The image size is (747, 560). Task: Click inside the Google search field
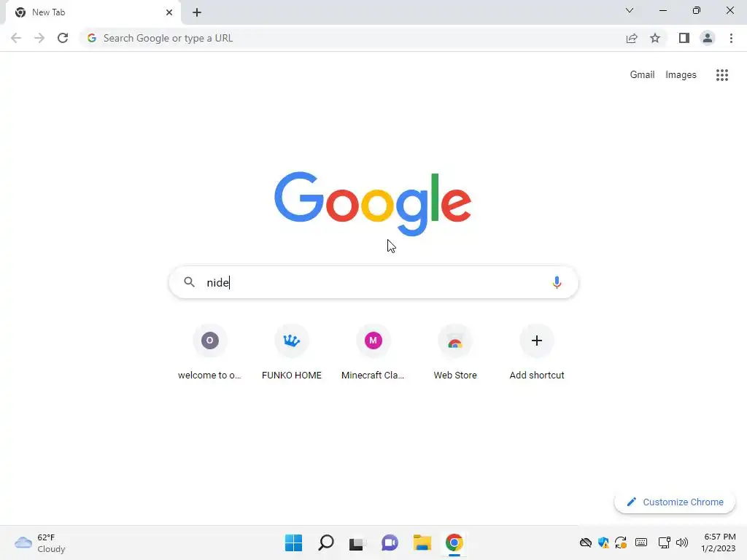(x=373, y=282)
